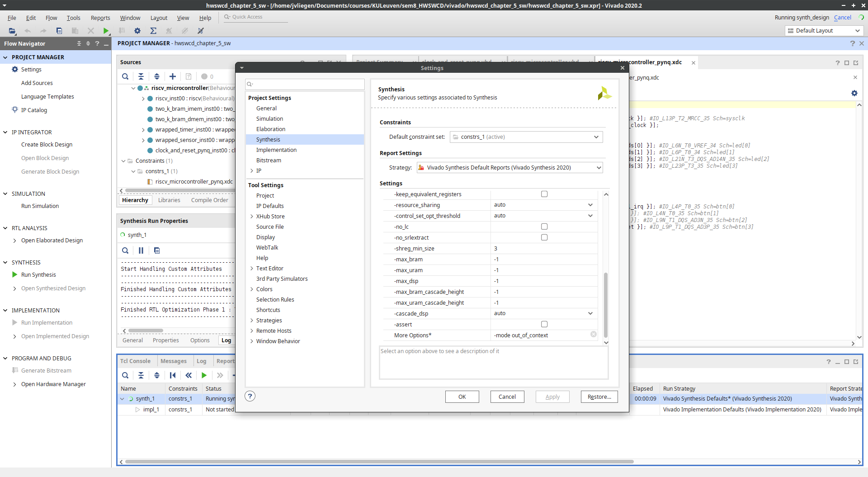Click the Project Manager help icon
Viewport: 868px width, 477px height.
click(853, 43)
